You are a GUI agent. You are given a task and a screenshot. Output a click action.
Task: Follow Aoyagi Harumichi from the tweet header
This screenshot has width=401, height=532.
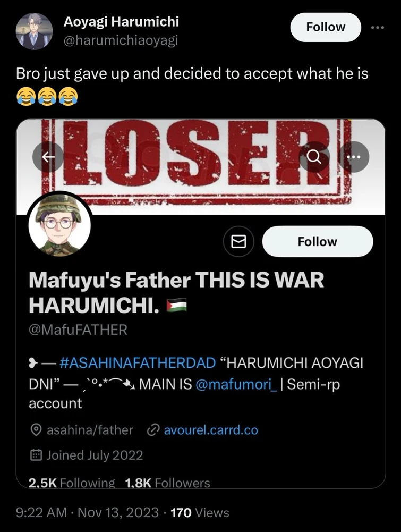[326, 27]
